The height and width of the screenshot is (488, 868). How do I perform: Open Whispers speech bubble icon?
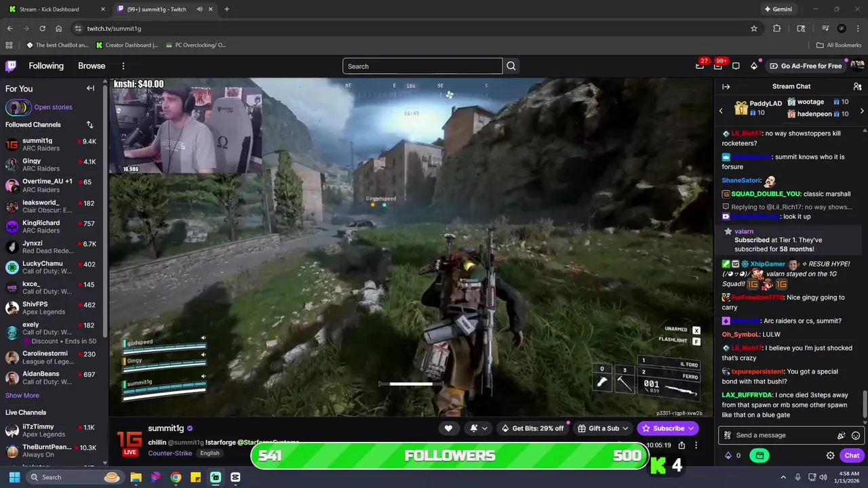[736, 66]
